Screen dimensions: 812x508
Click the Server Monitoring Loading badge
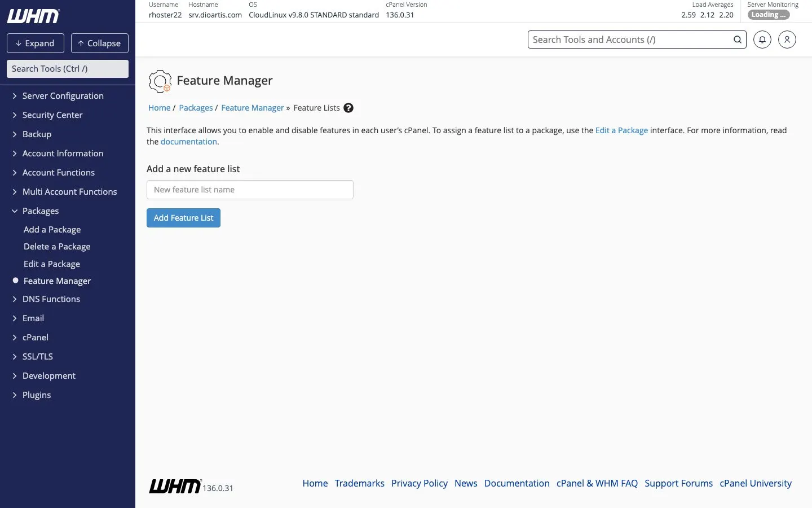(x=769, y=15)
